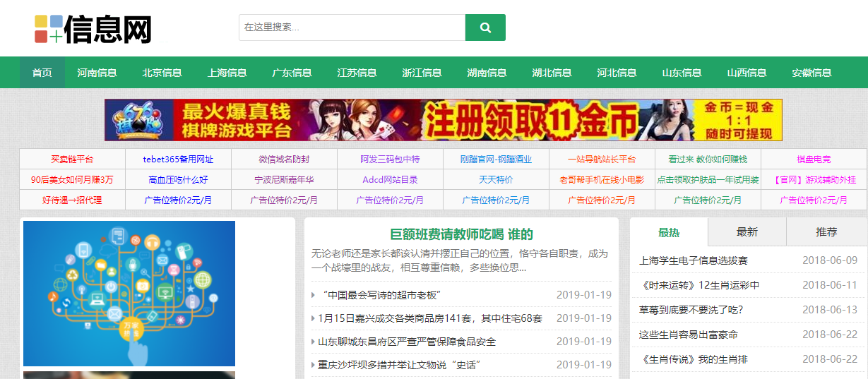Viewport: 868px width, 379px height.
Task: Open headline 巨额班费请教师吃喝 谁的
Action: [461, 234]
